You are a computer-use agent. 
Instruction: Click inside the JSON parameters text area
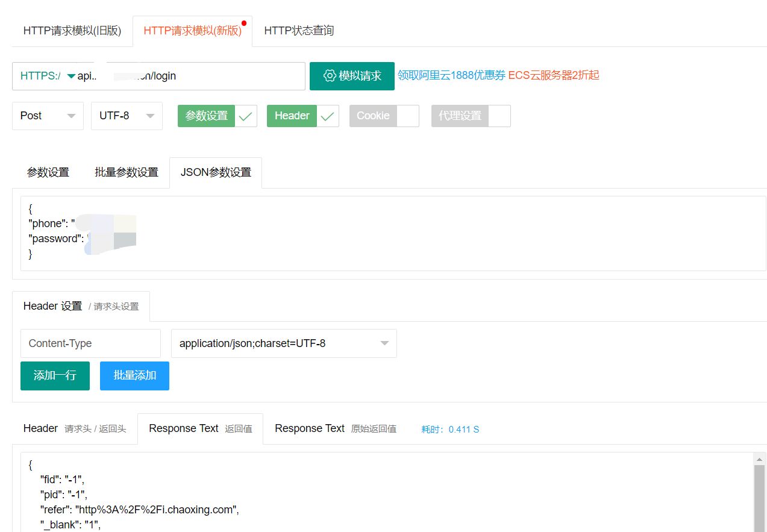tap(393, 234)
